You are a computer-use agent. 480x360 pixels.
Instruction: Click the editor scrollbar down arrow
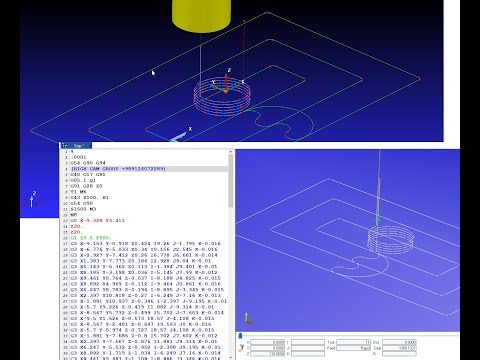(x=230, y=357)
